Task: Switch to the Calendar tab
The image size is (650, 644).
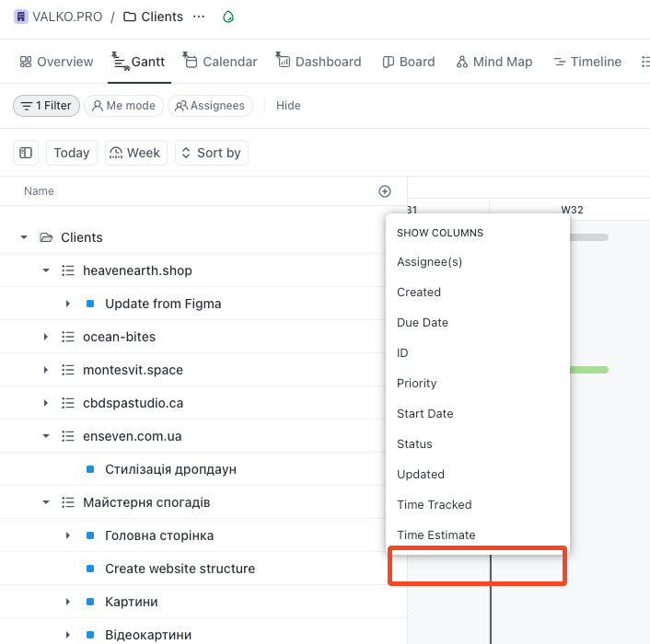Action: pos(220,62)
